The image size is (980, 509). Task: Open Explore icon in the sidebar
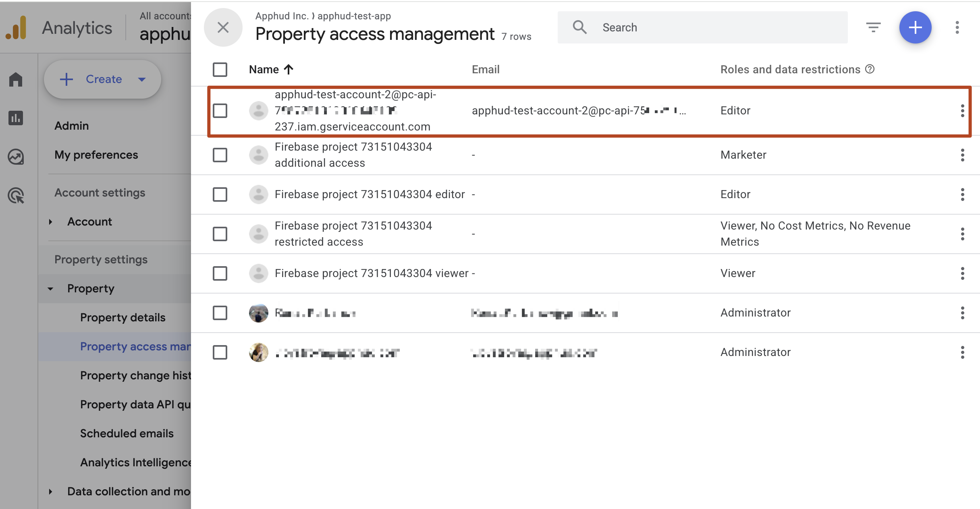click(16, 157)
